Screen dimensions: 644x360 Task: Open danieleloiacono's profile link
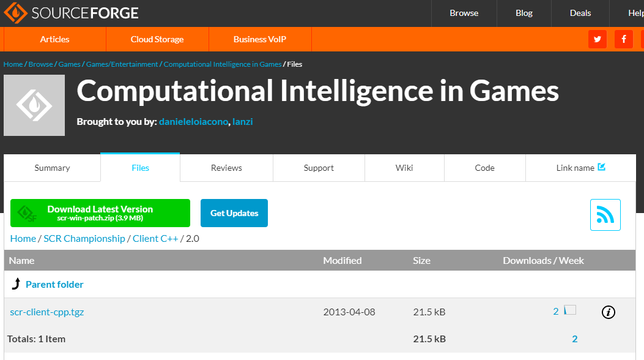pos(194,122)
